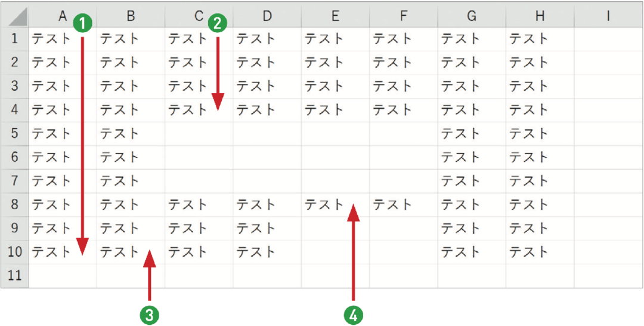Click cell F8 containing テスト
The image size is (644, 326).
click(403, 204)
